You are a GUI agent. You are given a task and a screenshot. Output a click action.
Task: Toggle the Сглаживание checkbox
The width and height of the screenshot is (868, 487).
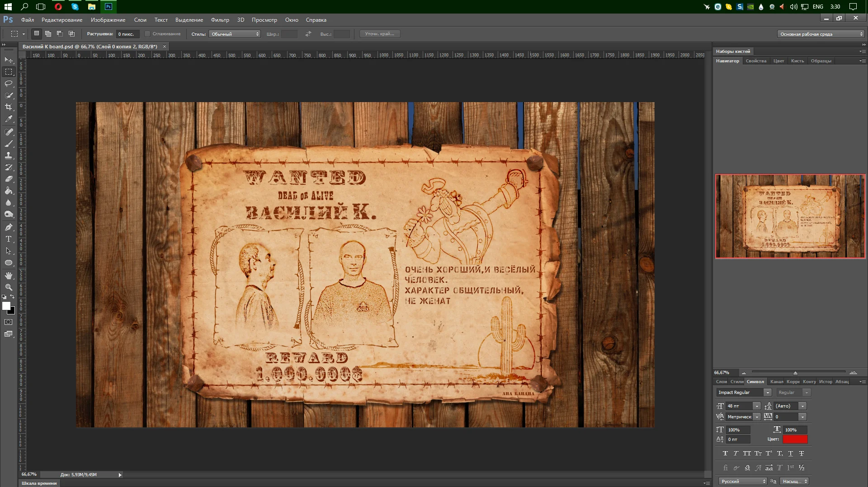pos(147,34)
